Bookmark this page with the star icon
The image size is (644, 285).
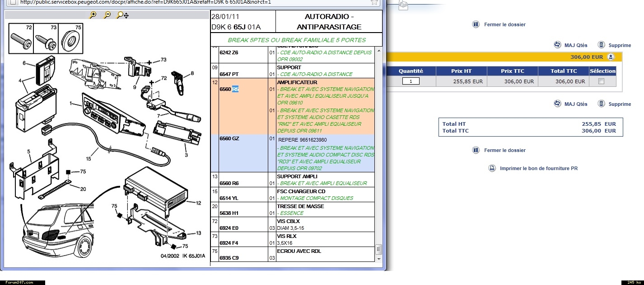pos(374,2)
